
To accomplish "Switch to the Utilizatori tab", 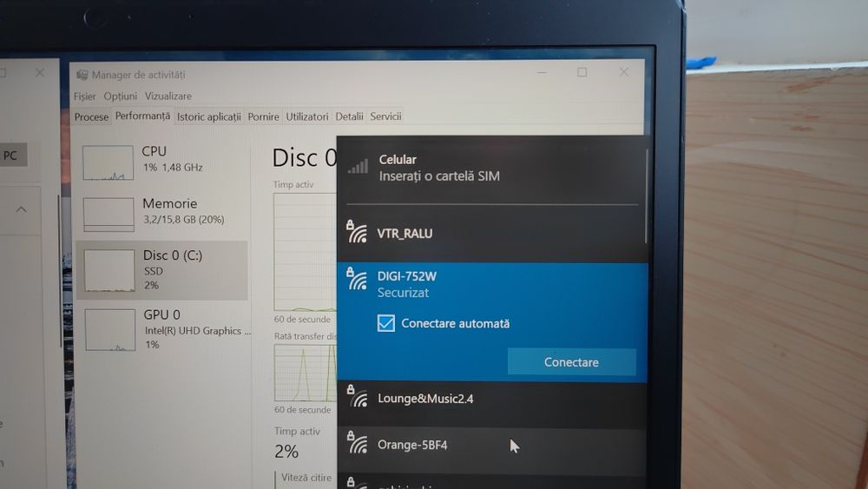I will (x=306, y=116).
